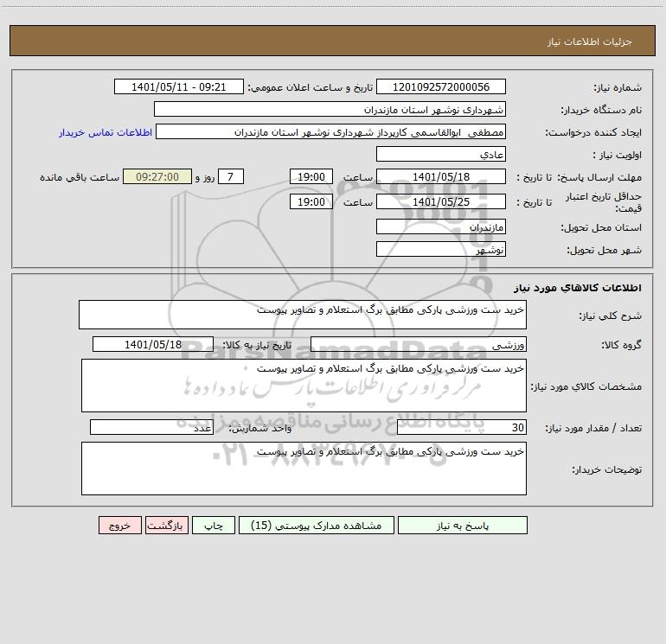666x644 pixels.
Task: Click the remaining days field 7
Action: tap(231, 176)
